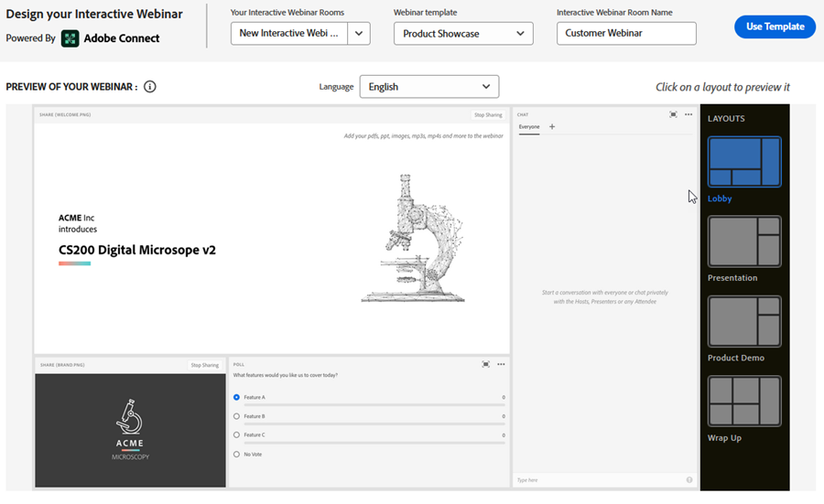This screenshot has width=824, height=504.
Task: Click the Wrap Up layout label
Action: click(724, 438)
